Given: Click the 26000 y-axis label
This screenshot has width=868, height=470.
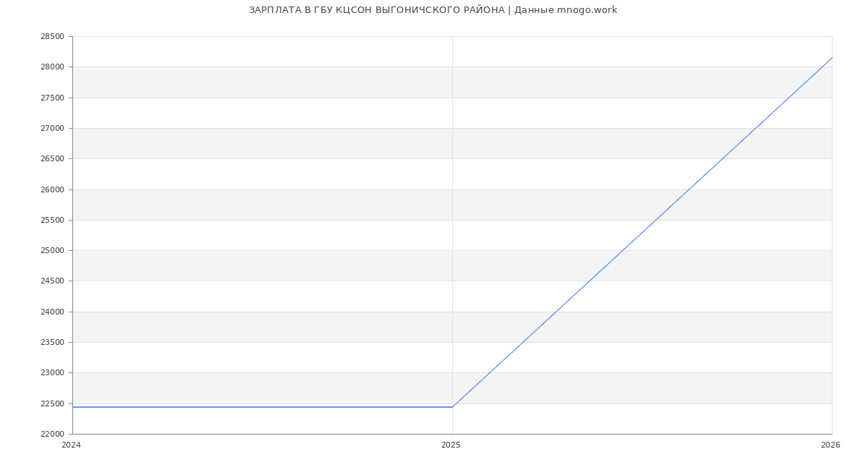Looking at the screenshot, I should [52, 189].
